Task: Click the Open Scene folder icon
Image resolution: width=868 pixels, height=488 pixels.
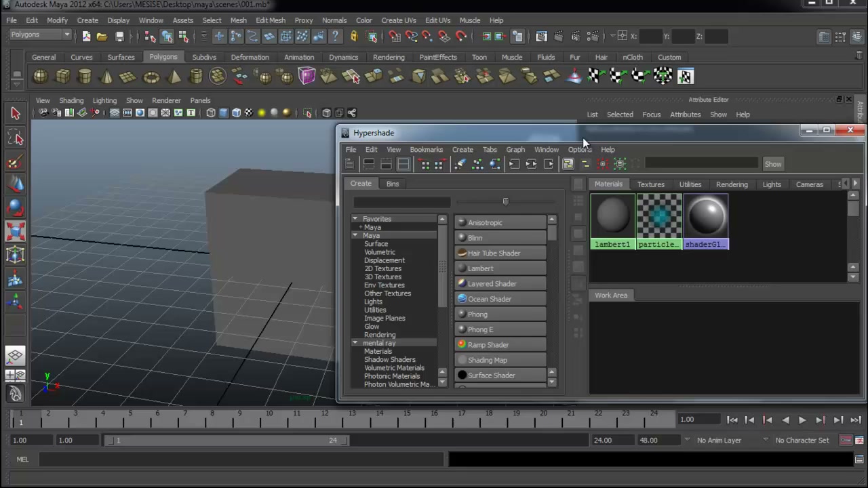Action: click(102, 37)
